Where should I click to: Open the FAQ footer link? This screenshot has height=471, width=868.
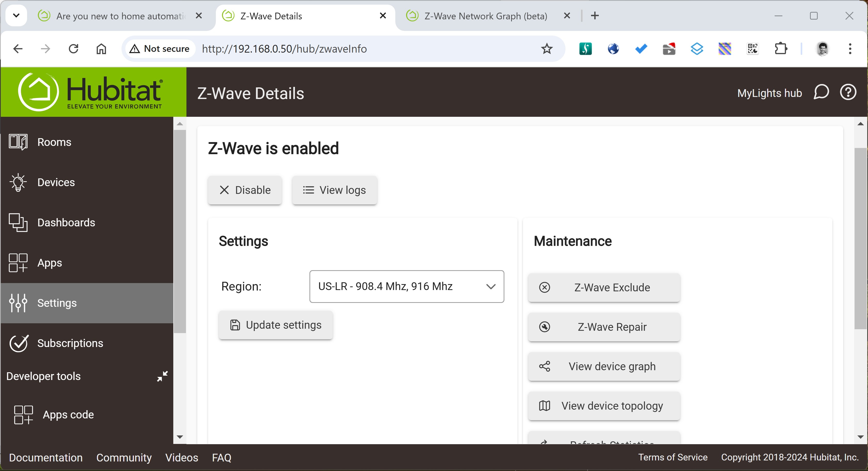(x=222, y=458)
